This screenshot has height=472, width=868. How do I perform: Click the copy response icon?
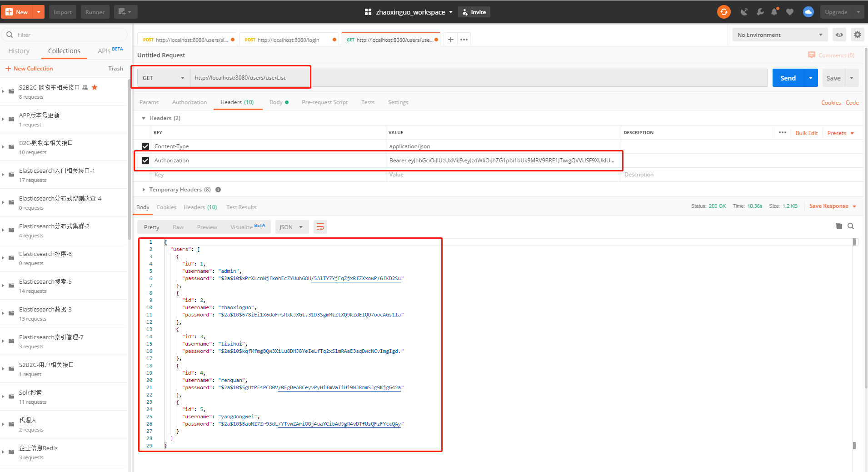(x=839, y=226)
